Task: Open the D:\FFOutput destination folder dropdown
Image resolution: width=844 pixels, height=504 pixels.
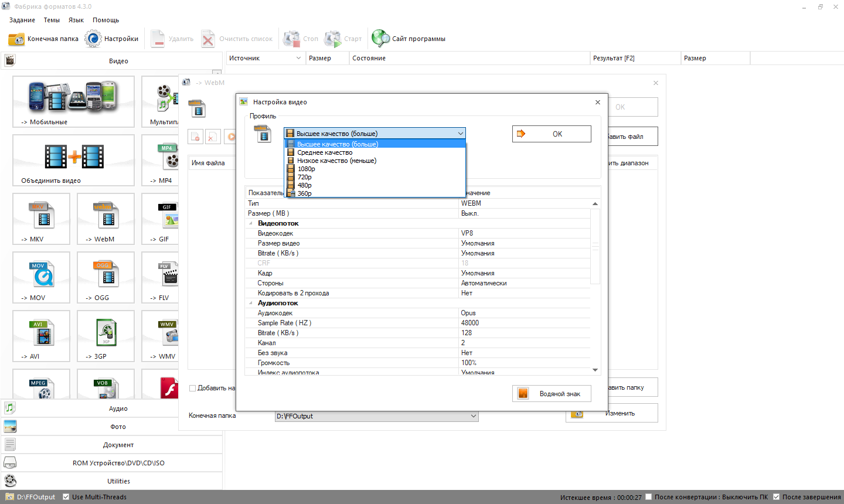Action: click(473, 416)
